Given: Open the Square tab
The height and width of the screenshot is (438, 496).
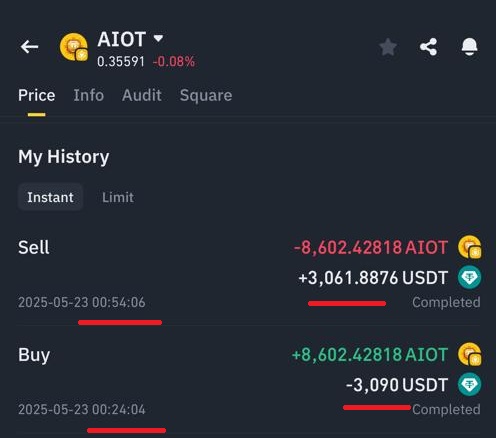Looking at the screenshot, I should (x=206, y=96).
